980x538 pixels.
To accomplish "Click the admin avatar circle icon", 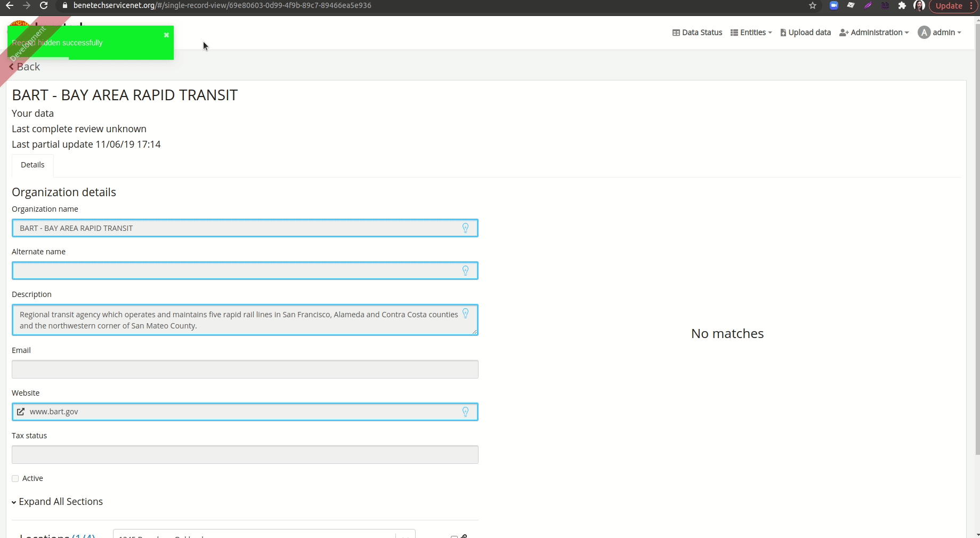I will click(924, 32).
